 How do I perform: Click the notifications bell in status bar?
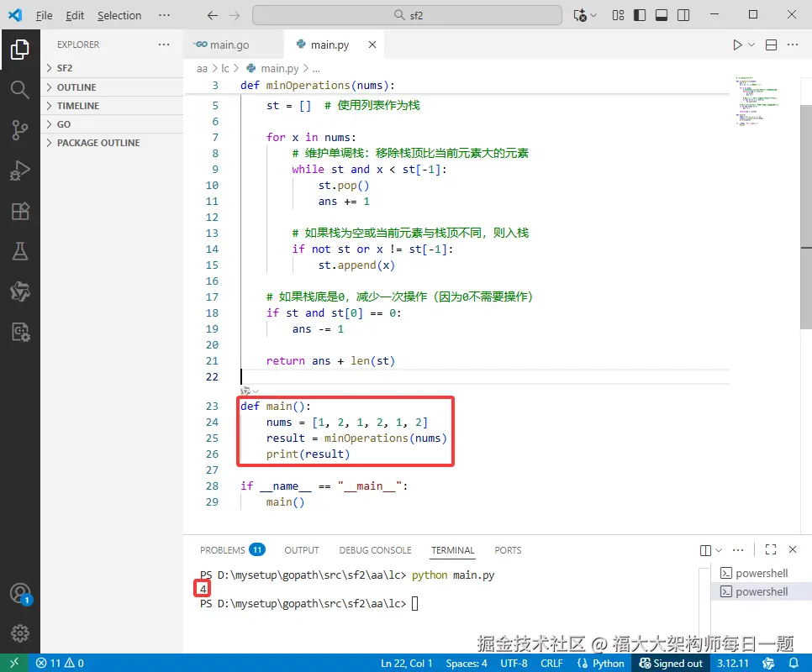point(794,663)
